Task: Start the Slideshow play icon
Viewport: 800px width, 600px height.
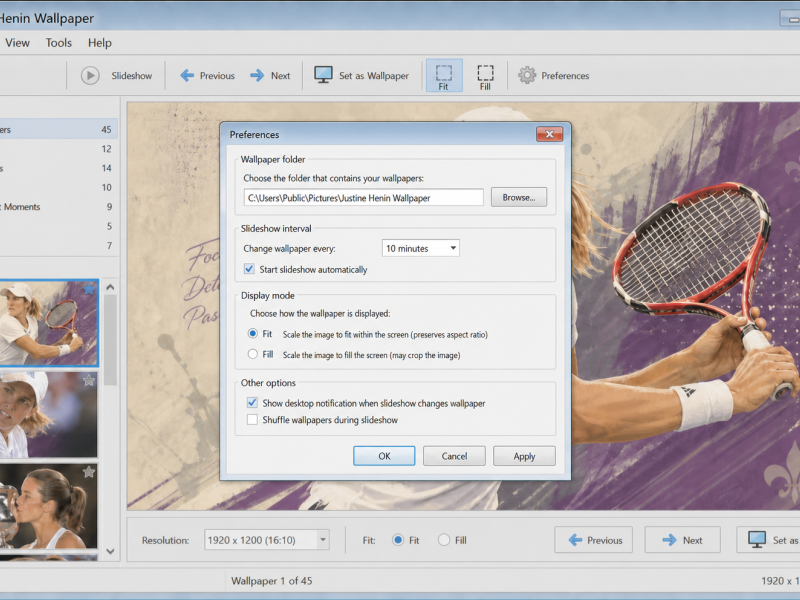Action: tap(90, 76)
